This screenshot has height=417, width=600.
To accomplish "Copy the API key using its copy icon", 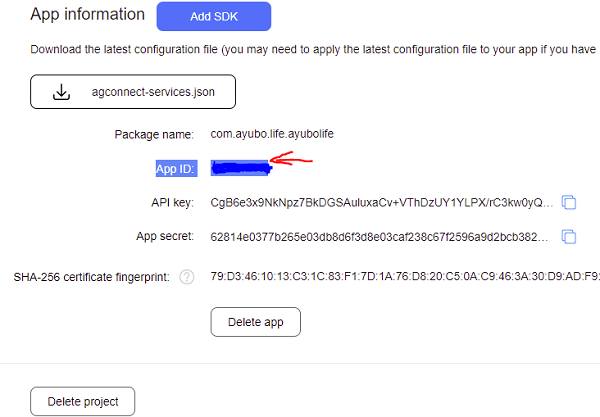I will tap(569, 203).
